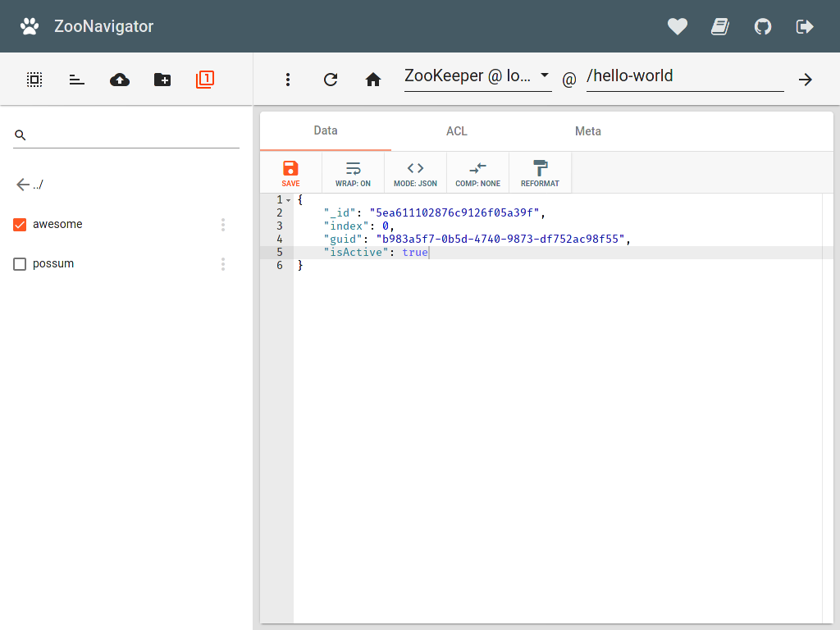Open the kebab menu next to refresh
Image resolution: width=840 pixels, height=630 pixels.
coord(288,79)
